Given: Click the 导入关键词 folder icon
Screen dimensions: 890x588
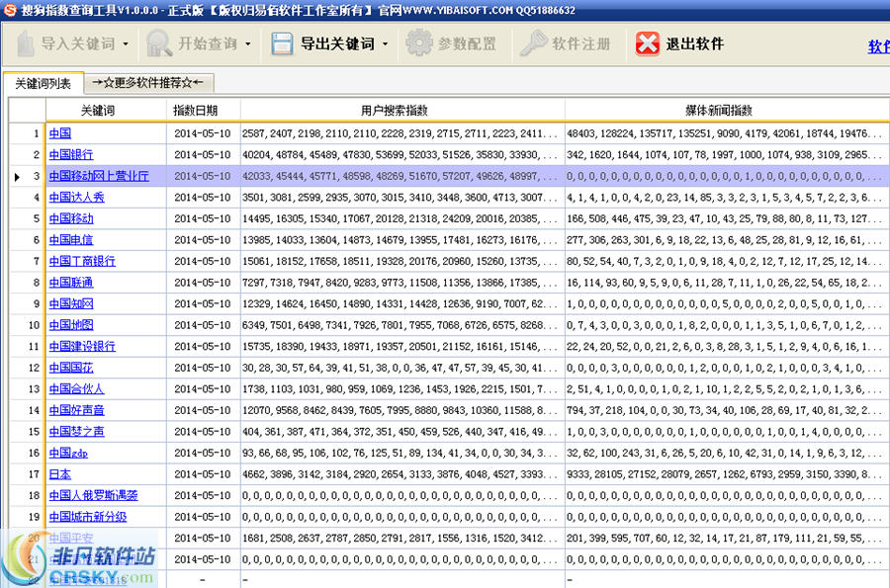Looking at the screenshot, I should coord(25,44).
